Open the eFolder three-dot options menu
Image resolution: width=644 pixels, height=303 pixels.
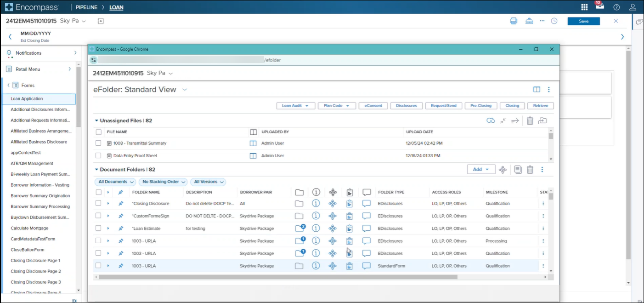pyautogui.click(x=548, y=90)
